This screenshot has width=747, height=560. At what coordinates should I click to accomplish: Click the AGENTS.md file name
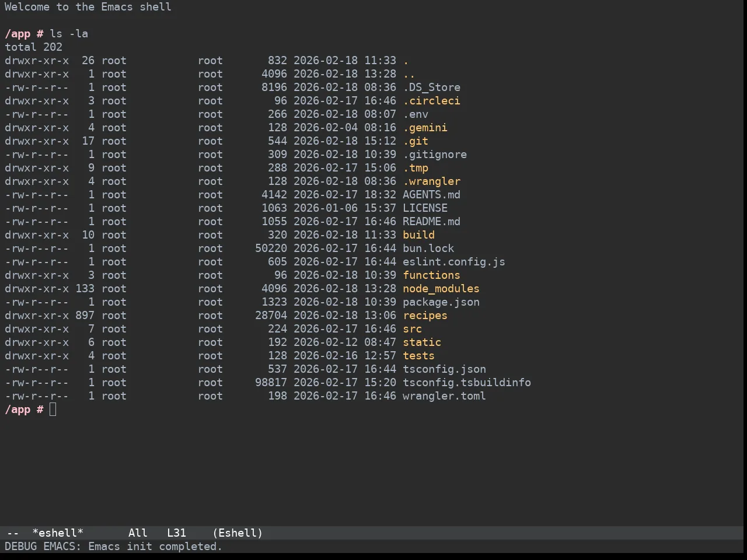point(431,195)
